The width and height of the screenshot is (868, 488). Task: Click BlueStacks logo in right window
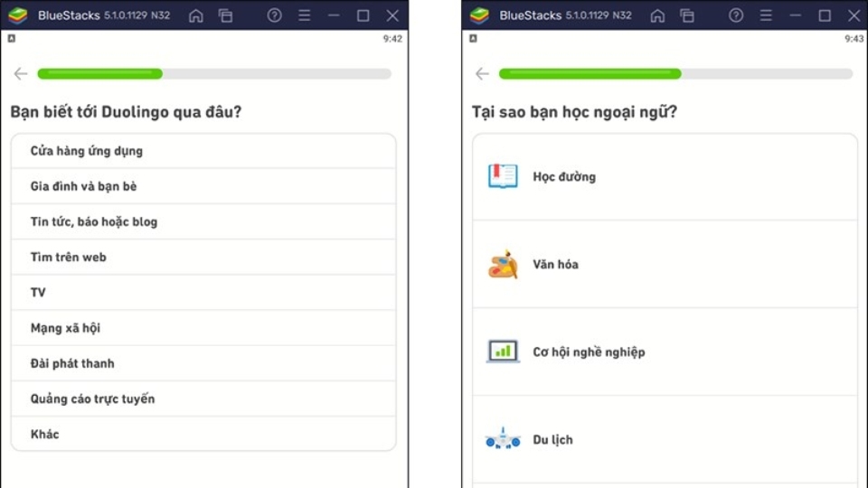pos(479,15)
